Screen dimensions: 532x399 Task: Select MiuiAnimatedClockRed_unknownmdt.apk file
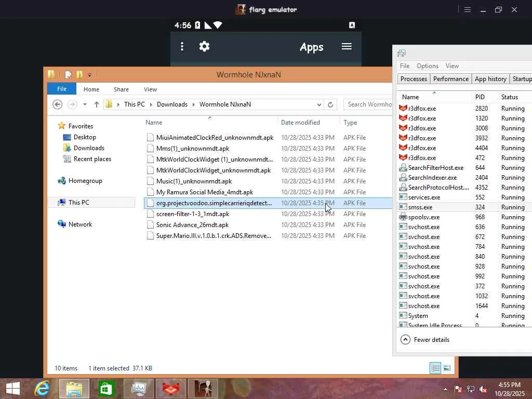pyautogui.click(x=268, y=137)
